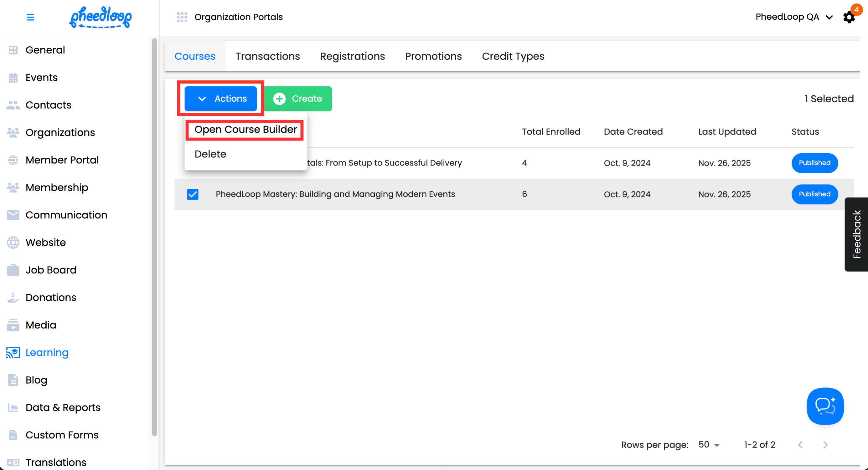Screen dimensions: 868x470
Task: Uncheck the PheedLoop Mastery course checkbox
Action: [193, 194]
